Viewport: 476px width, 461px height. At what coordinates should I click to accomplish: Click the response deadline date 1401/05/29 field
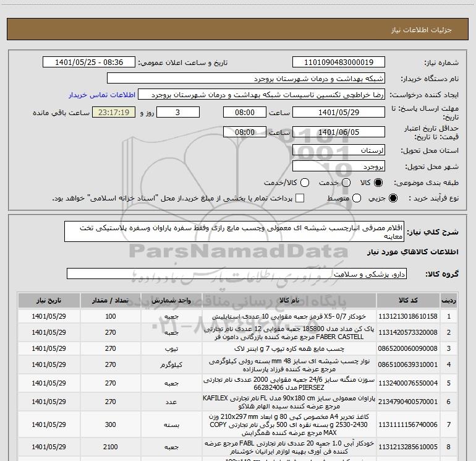click(338, 113)
